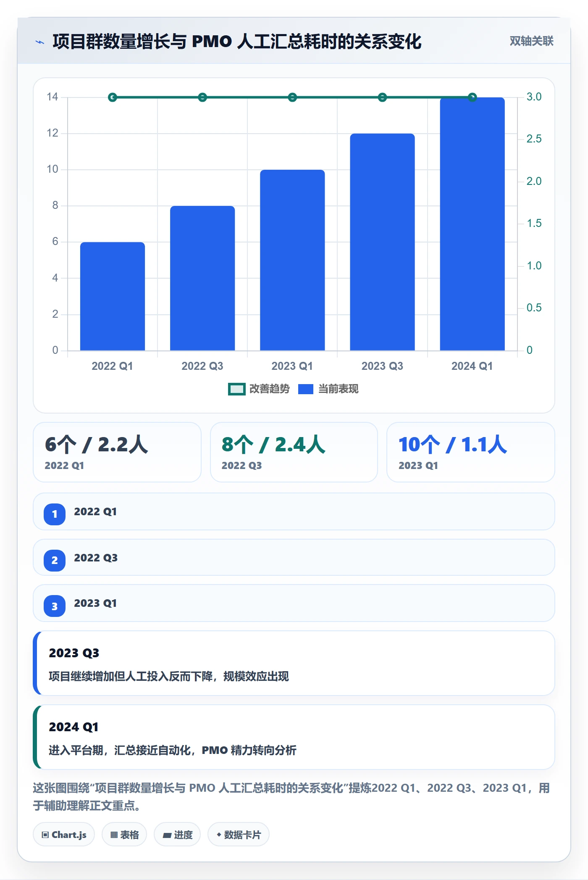Viewport: 588px width, 880px height.
Task: Select the 6个 / 2.2人 data card
Action: (x=117, y=452)
